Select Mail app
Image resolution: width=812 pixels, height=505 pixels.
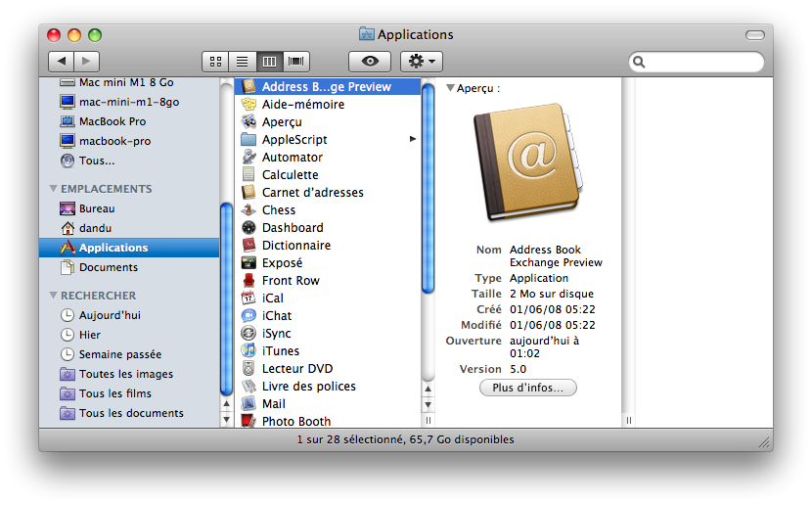pos(328,403)
